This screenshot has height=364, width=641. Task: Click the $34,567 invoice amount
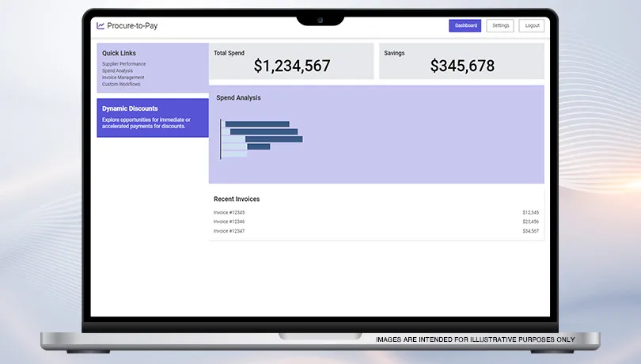(530, 231)
